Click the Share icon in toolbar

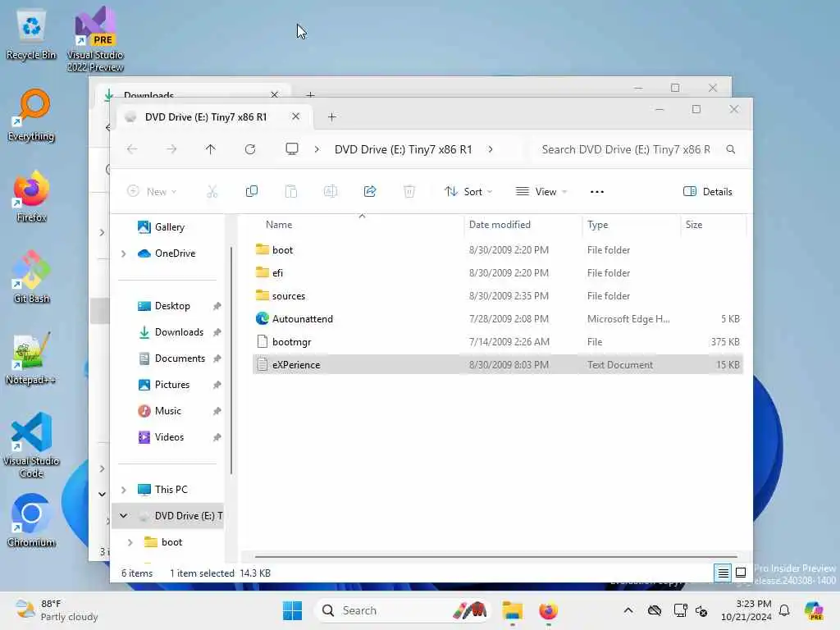tap(370, 191)
